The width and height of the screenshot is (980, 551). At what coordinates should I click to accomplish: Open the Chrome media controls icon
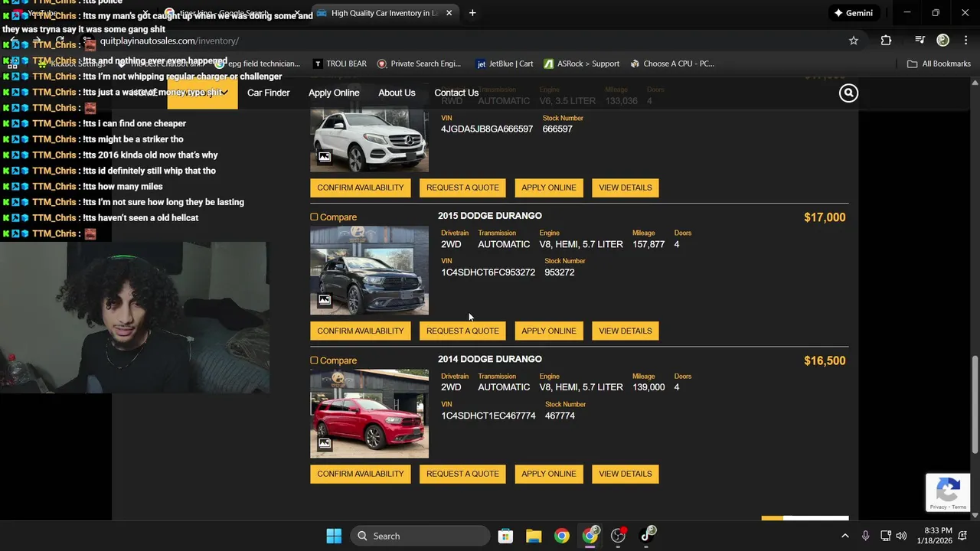click(920, 41)
